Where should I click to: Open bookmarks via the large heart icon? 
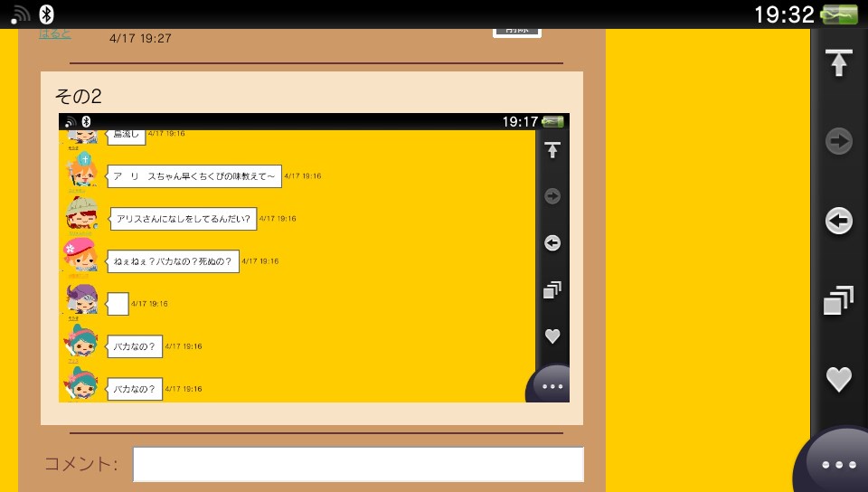click(x=839, y=379)
